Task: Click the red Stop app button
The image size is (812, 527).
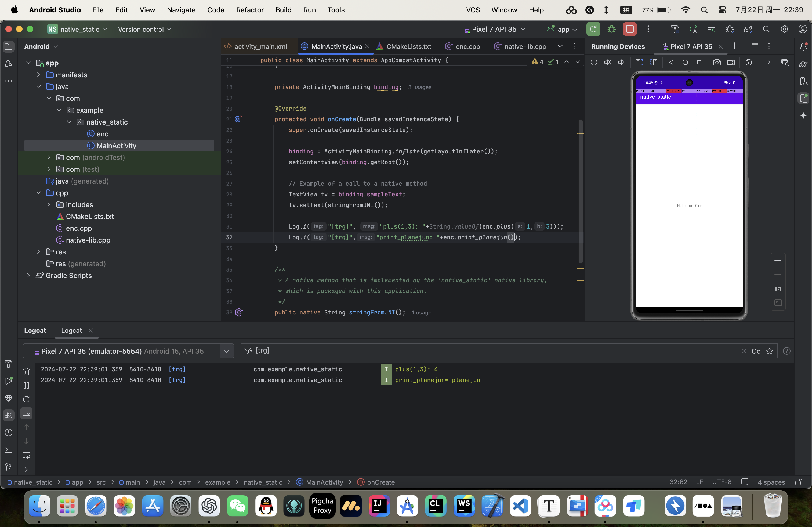Action: point(629,29)
